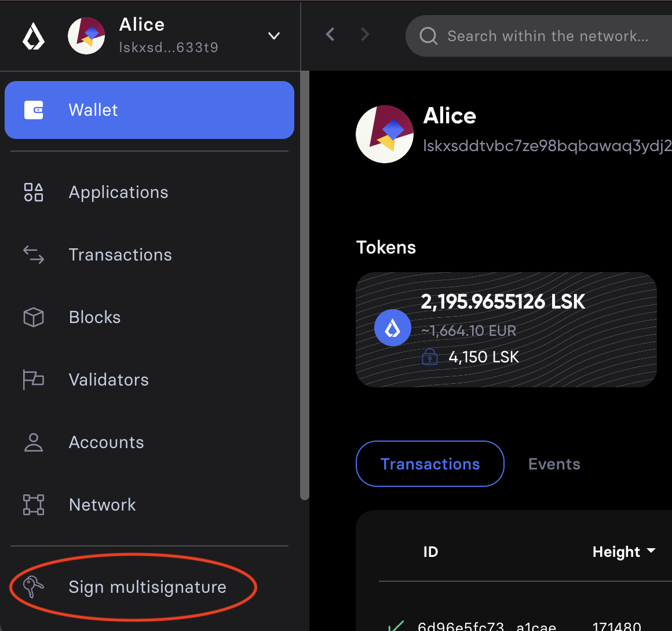Open the Applications section

point(118,192)
